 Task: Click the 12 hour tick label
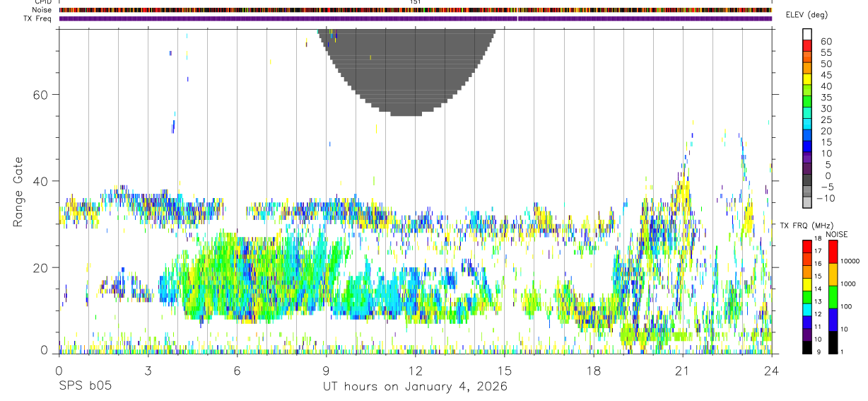(x=415, y=371)
